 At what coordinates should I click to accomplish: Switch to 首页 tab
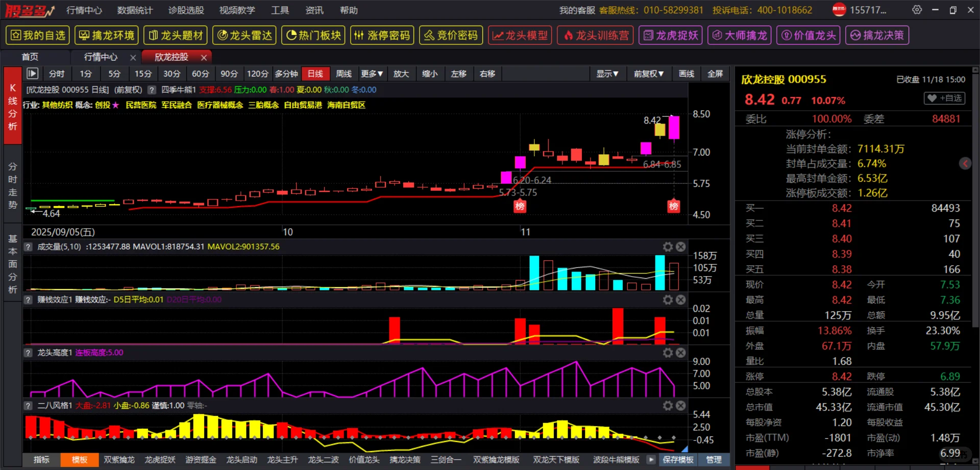(x=30, y=57)
